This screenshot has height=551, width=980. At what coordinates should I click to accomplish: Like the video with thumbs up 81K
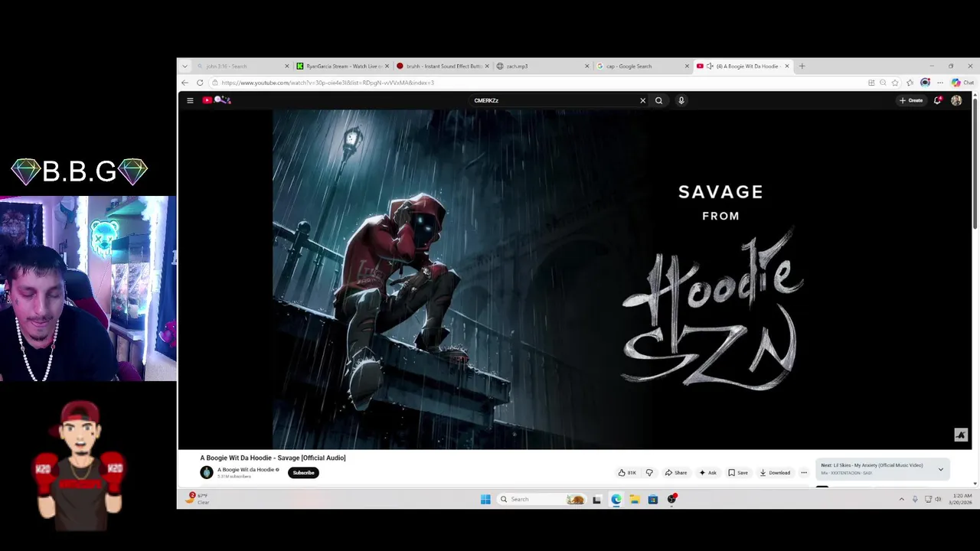(627, 473)
